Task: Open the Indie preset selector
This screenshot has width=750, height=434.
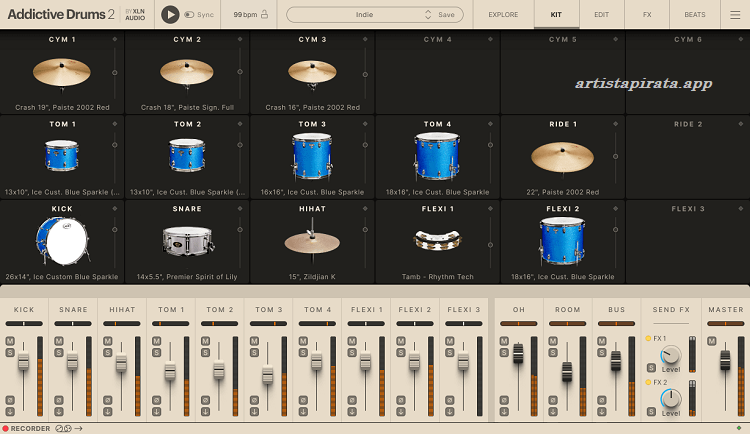Action: pyautogui.click(x=364, y=14)
